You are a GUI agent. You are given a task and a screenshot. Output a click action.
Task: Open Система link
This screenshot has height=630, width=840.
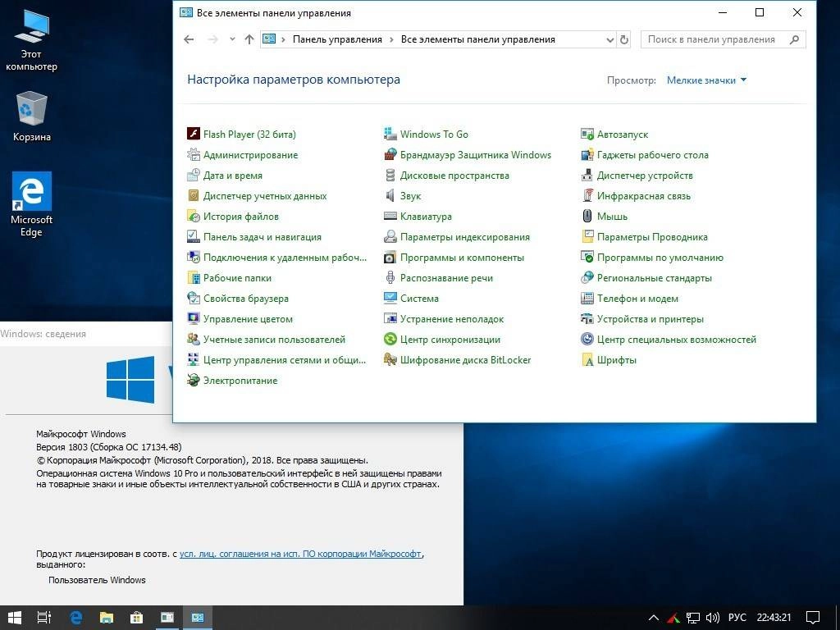419,299
